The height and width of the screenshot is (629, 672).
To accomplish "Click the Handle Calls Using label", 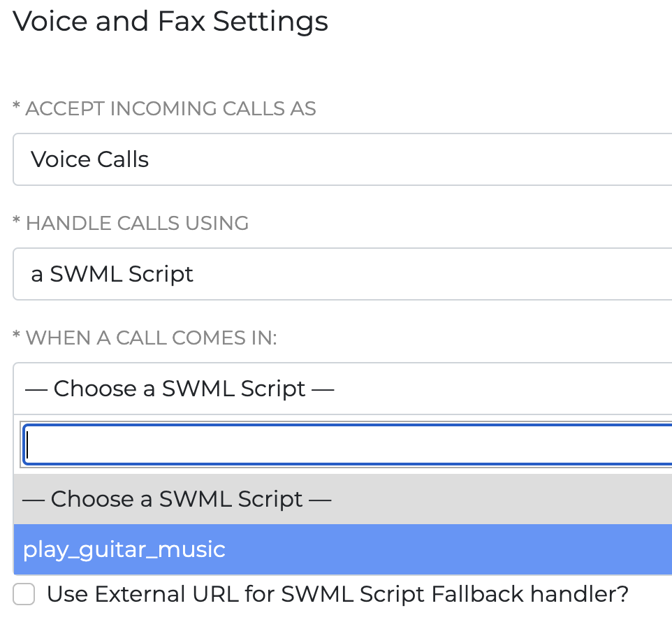I will [x=130, y=223].
